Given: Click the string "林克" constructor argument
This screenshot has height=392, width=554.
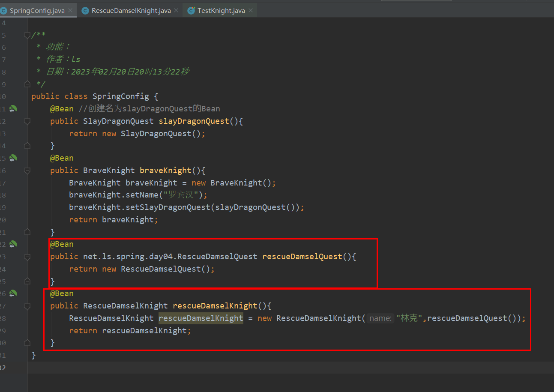Looking at the screenshot, I should tap(409, 318).
